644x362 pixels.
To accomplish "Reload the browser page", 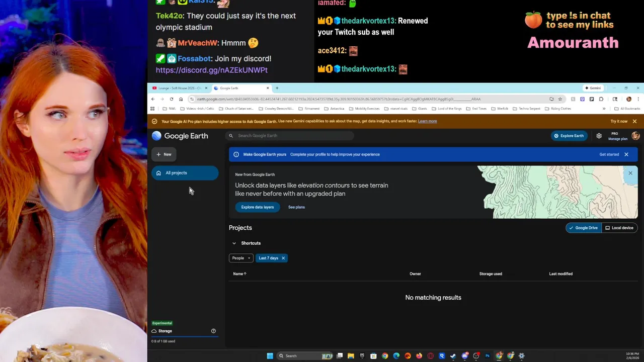I will pos(172,99).
